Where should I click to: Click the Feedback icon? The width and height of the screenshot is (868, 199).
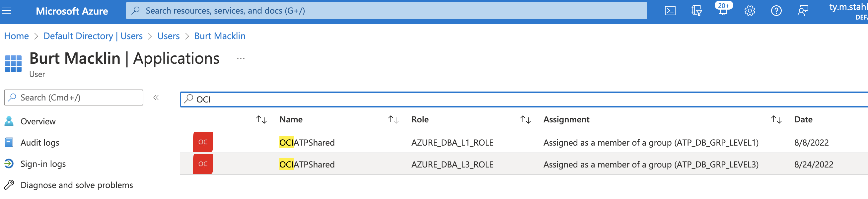[x=803, y=11]
